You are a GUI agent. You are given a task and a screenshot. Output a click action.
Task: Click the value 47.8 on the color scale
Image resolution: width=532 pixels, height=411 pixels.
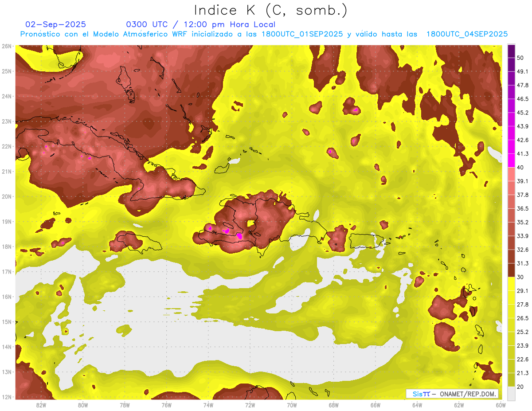pyautogui.click(x=523, y=85)
